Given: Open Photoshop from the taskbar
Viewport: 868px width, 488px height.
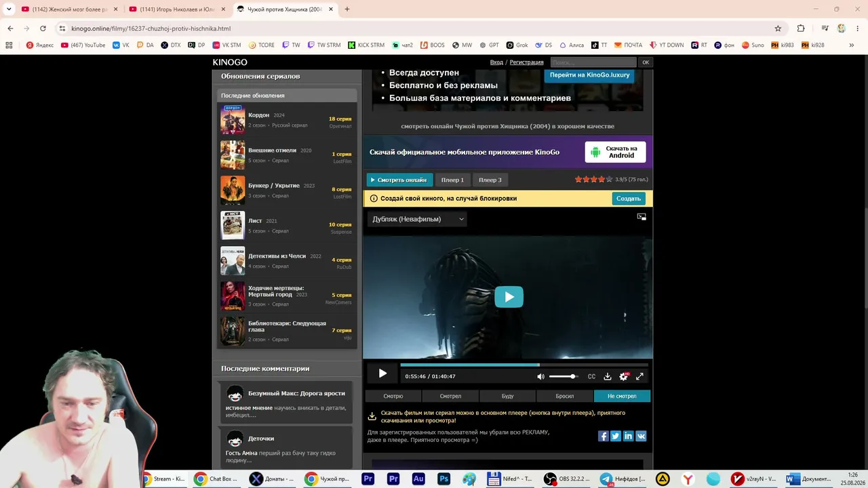Looking at the screenshot, I should pos(443,479).
